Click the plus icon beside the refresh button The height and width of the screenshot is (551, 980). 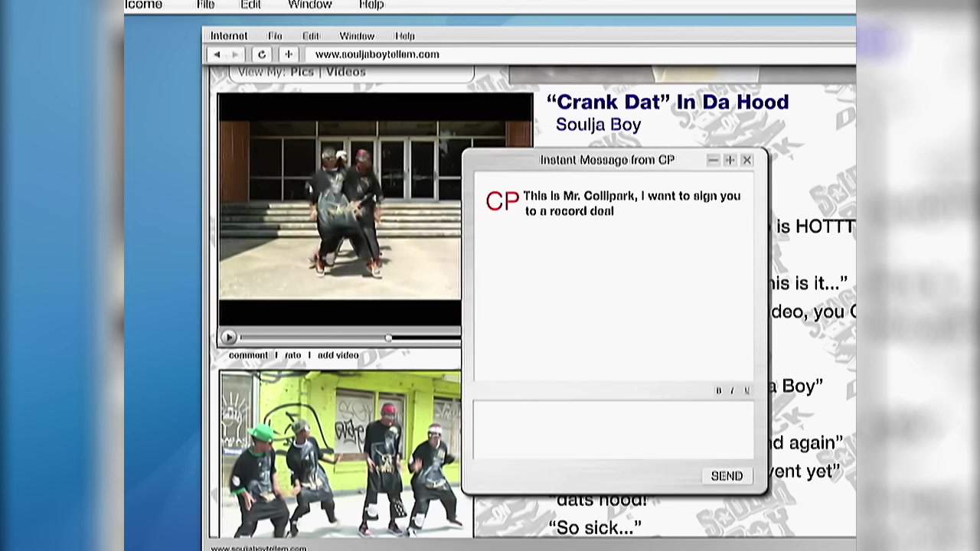289,54
